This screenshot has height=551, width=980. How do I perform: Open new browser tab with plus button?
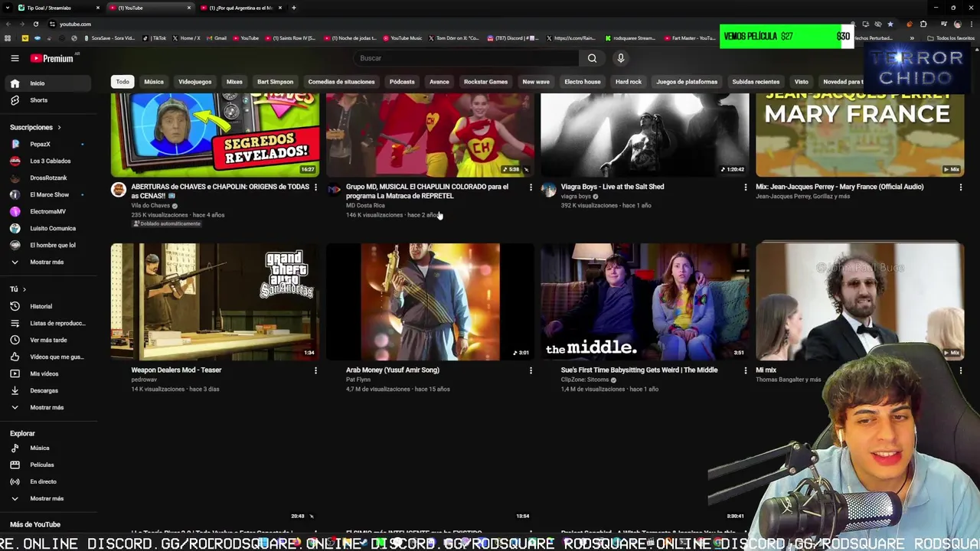click(x=294, y=8)
